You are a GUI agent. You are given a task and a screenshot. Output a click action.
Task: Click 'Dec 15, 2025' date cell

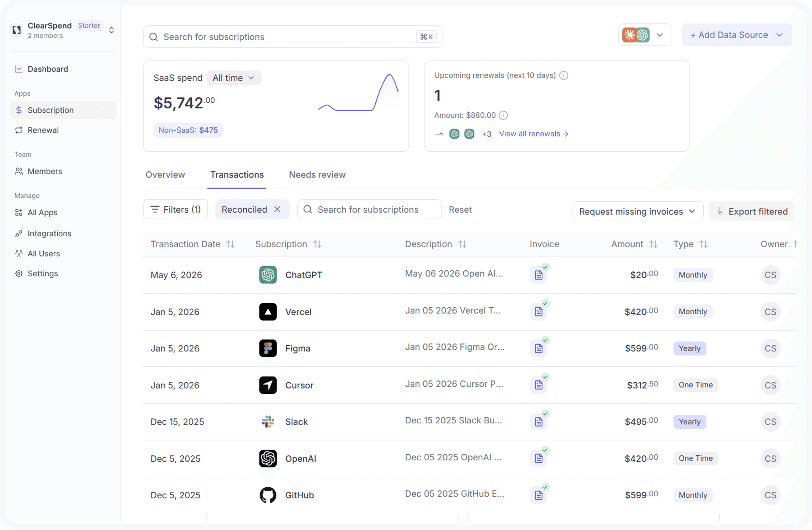[x=177, y=422]
